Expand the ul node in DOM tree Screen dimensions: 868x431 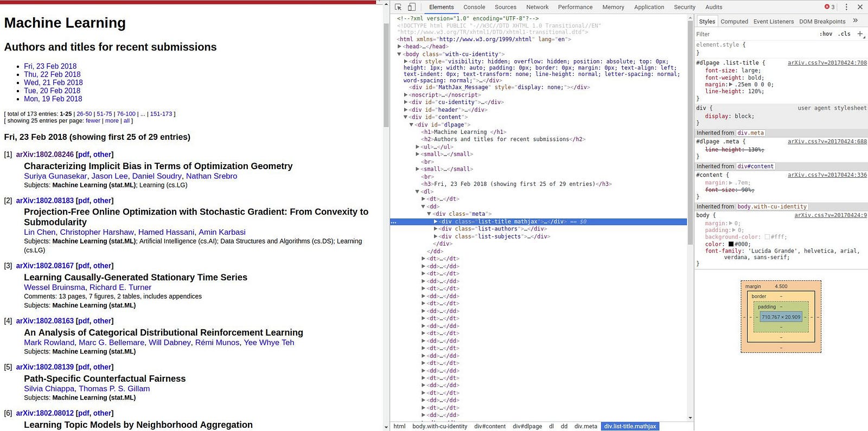pos(418,147)
